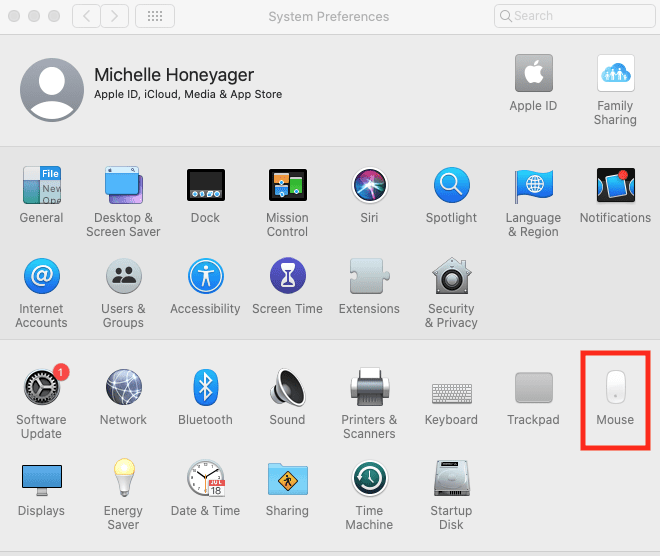Viewport: 660px width, 556px height.
Task: Go back with the left arrow button
Action: coord(87,16)
